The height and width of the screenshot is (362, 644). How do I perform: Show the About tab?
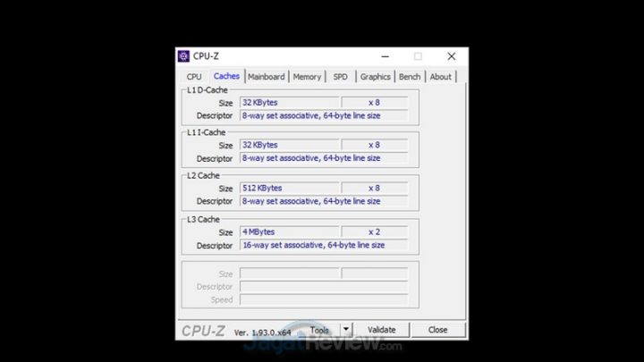click(x=440, y=77)
